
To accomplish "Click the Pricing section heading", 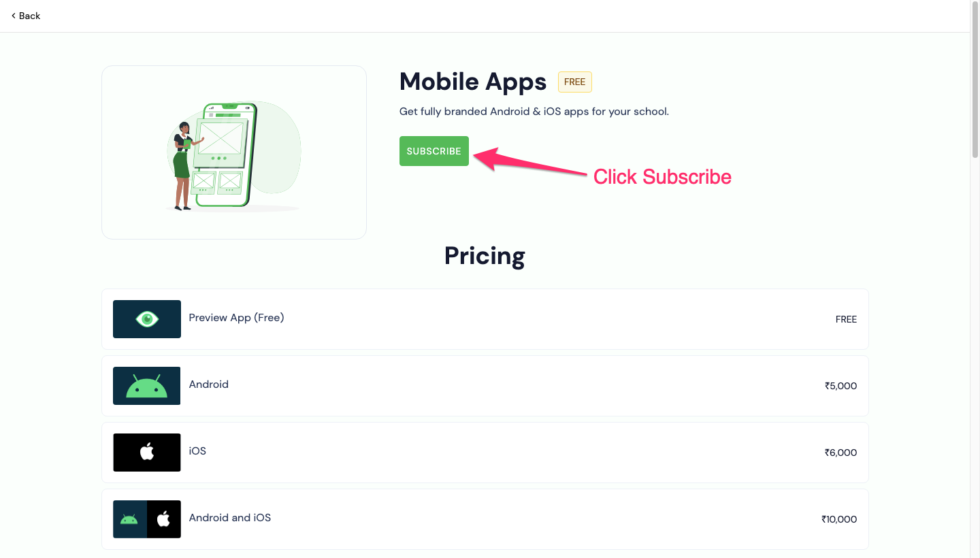I will [484, 256].
